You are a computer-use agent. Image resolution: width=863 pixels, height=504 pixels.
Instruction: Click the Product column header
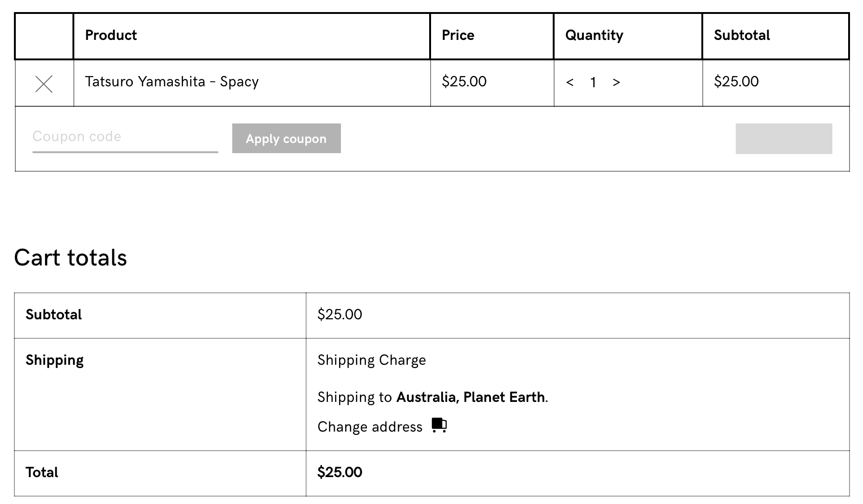coord(111,35)
